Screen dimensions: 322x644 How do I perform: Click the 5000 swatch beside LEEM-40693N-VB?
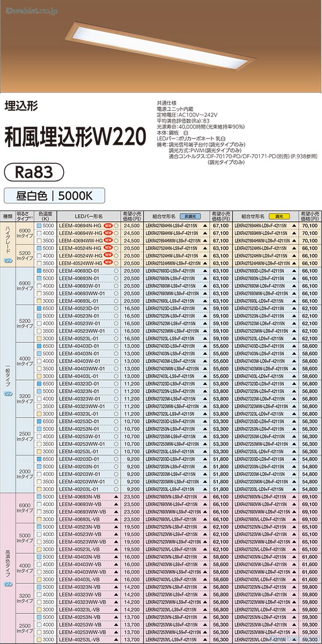40,497
